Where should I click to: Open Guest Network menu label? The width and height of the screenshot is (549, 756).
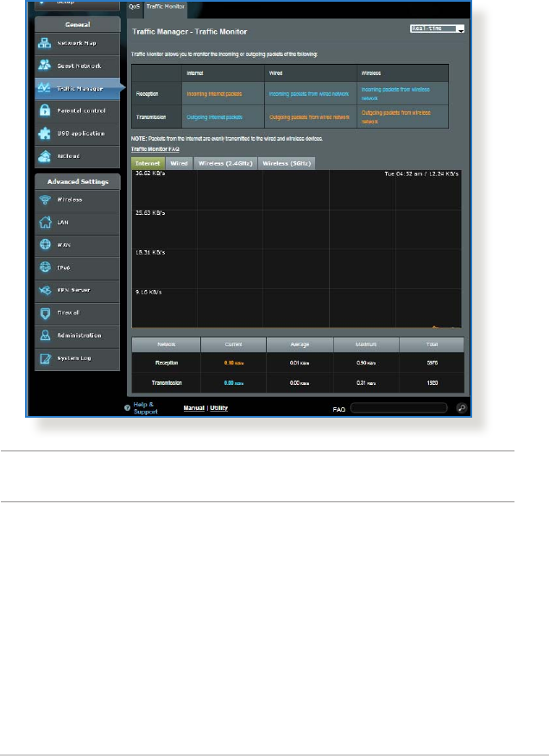click(79, 66)
